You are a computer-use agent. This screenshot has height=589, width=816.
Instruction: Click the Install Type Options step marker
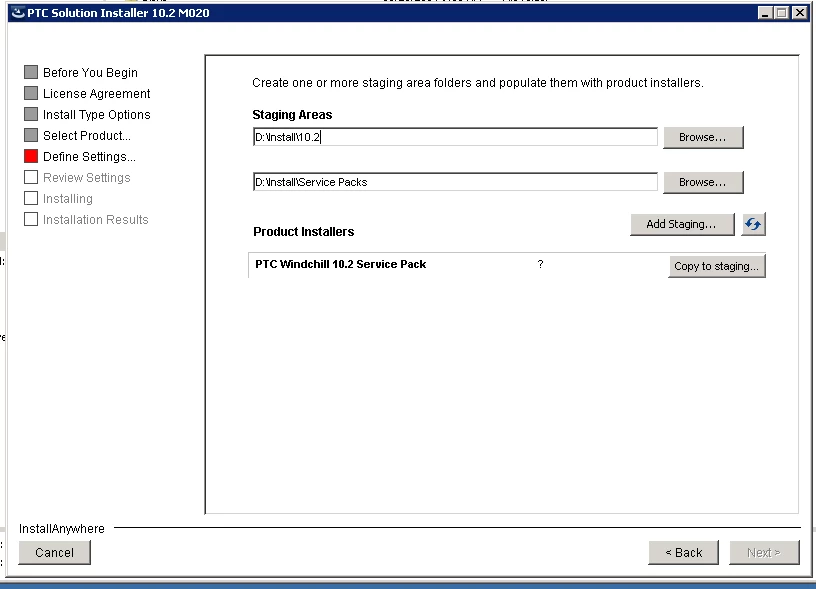[x=31, y=114]
